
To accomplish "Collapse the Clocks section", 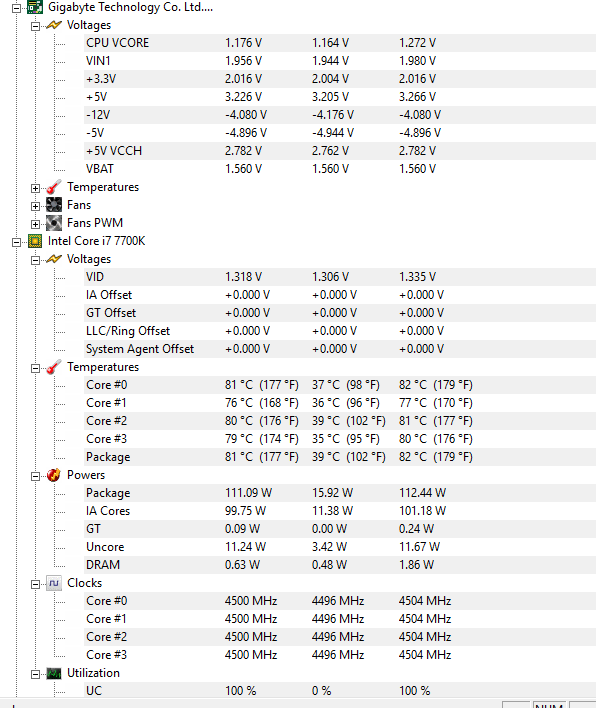I will coord(35,584).
